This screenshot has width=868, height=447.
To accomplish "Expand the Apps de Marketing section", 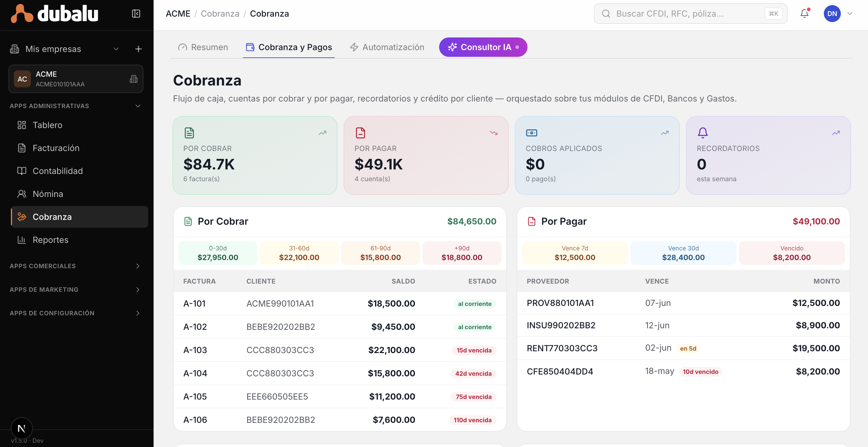I will [138, 289].
